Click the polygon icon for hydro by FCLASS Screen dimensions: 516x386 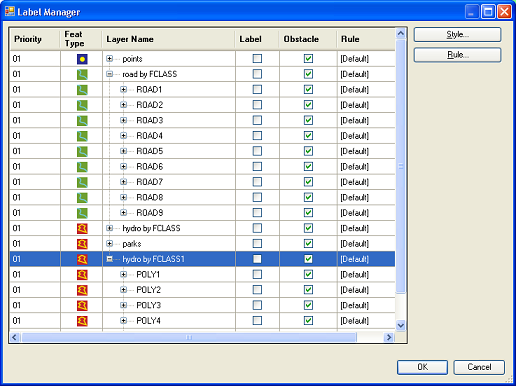(x=82, y=228)
